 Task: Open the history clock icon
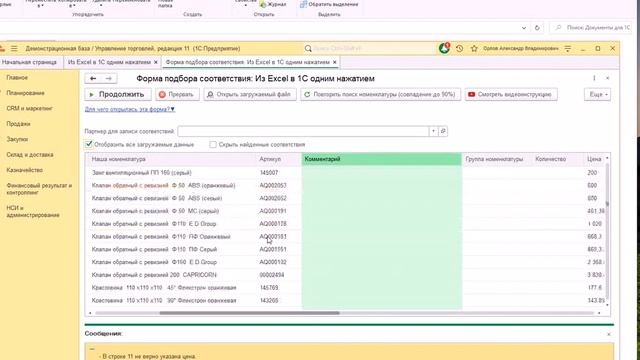tap(459, 49)
